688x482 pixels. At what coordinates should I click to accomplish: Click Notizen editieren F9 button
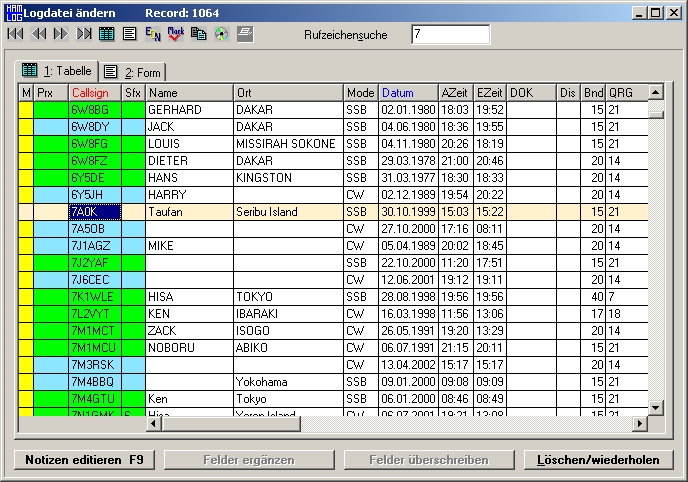tap(84, 460)
